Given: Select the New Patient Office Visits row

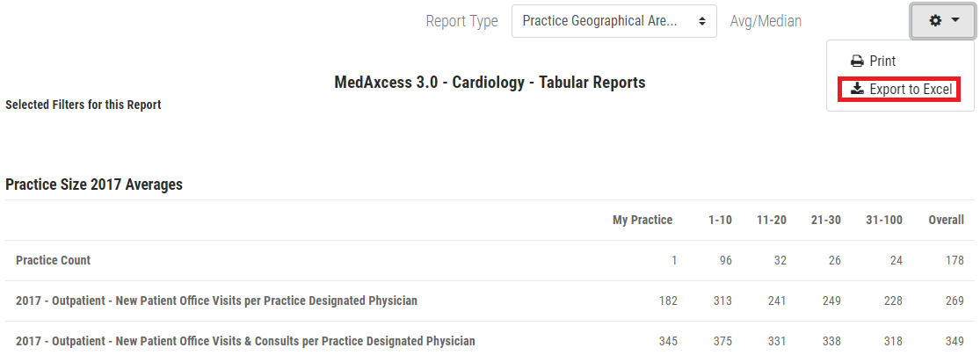Looking at the screenshot, I should click(x=216, y=301).
